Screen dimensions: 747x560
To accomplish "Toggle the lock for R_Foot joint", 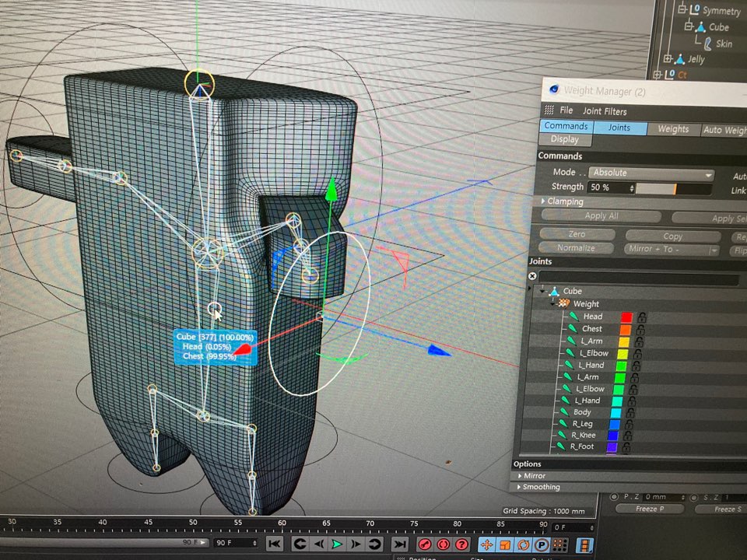I will [626, 447].
